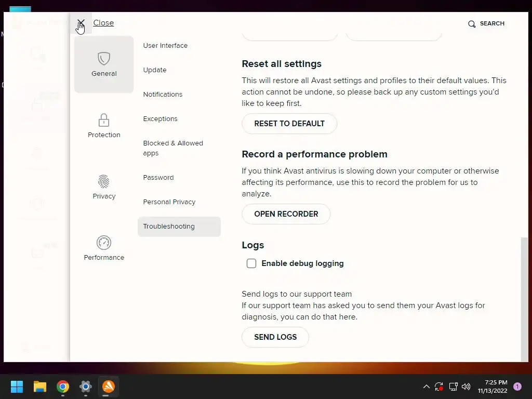532x399 pixels.
Task: Select the Update menu item
Action: click(x=155, y=70)
